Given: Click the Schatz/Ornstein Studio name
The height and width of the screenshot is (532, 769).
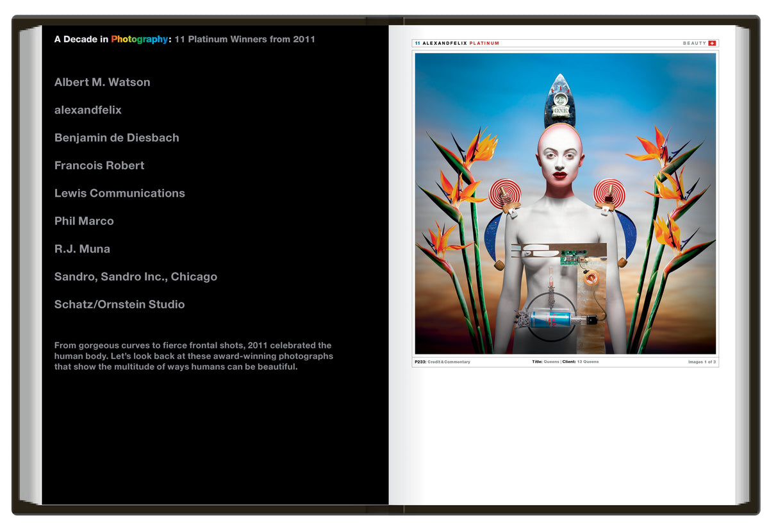Looking at the screenshot, I should [x=119, y=304].
